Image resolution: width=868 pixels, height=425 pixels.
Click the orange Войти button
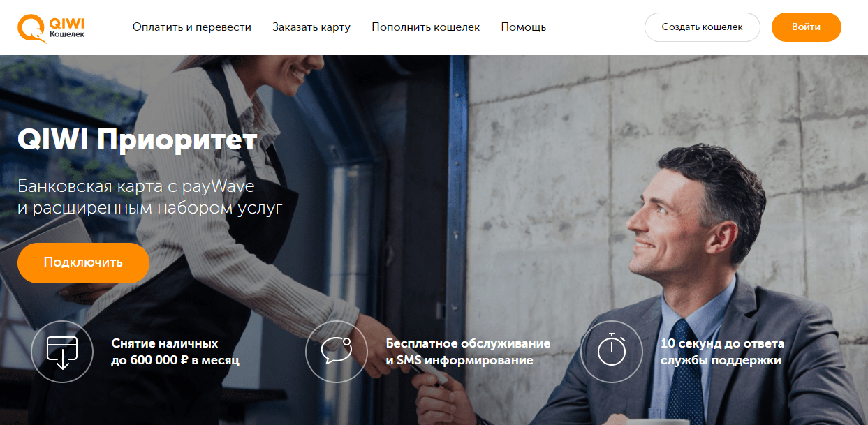tap(807, 27)
